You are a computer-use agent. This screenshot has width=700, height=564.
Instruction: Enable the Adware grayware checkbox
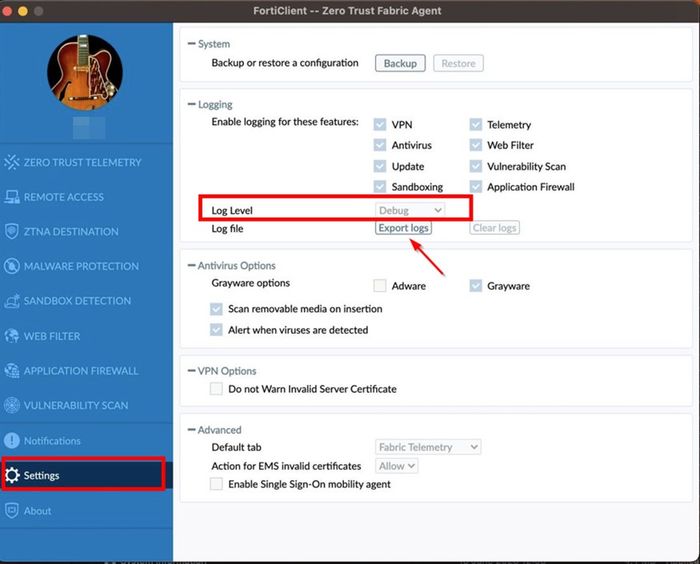380,285
